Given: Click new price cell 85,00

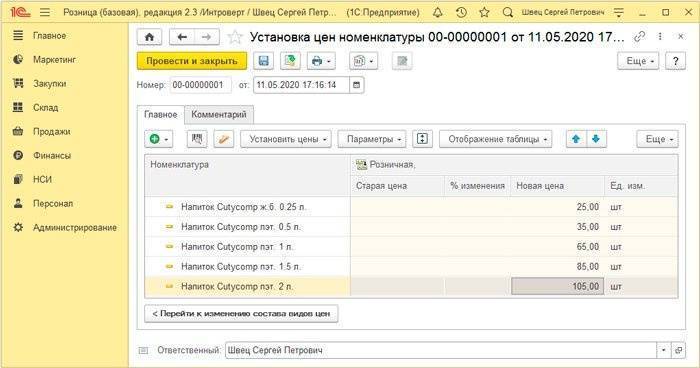Looking at the screenshot, I should point(558,267).
